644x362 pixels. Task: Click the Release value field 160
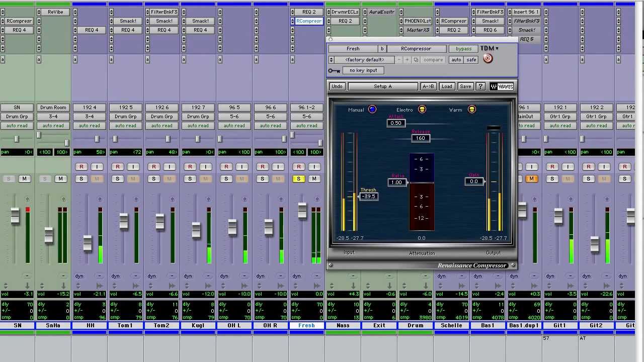[421, 138]
